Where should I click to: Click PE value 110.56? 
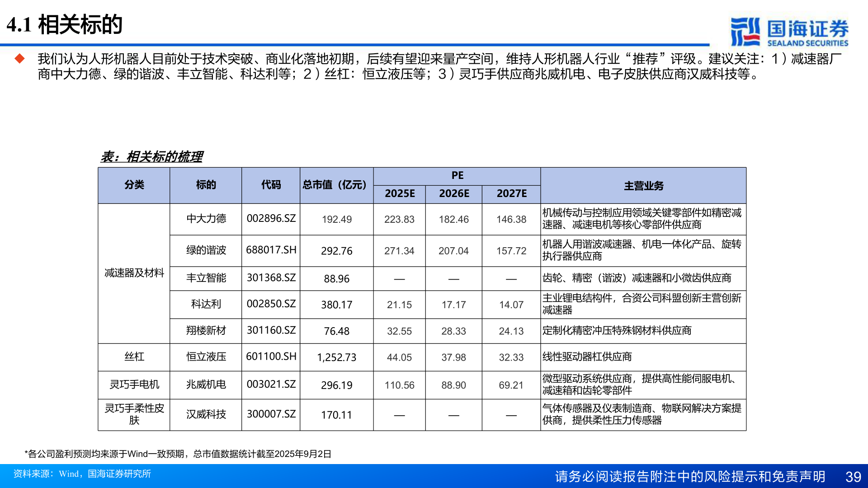(399, 386)
